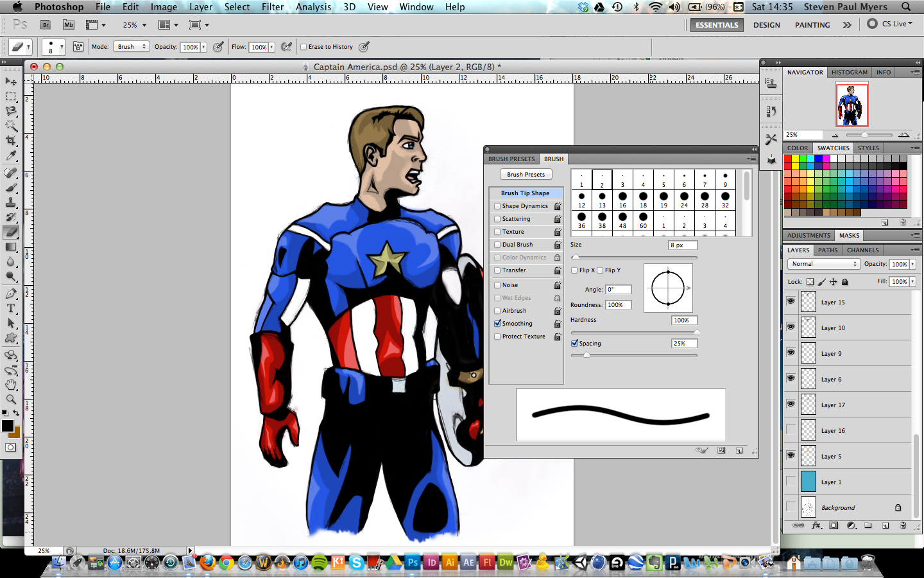Expand more workspaces chevron
924x578 pixels.
[x=847, y=25]
